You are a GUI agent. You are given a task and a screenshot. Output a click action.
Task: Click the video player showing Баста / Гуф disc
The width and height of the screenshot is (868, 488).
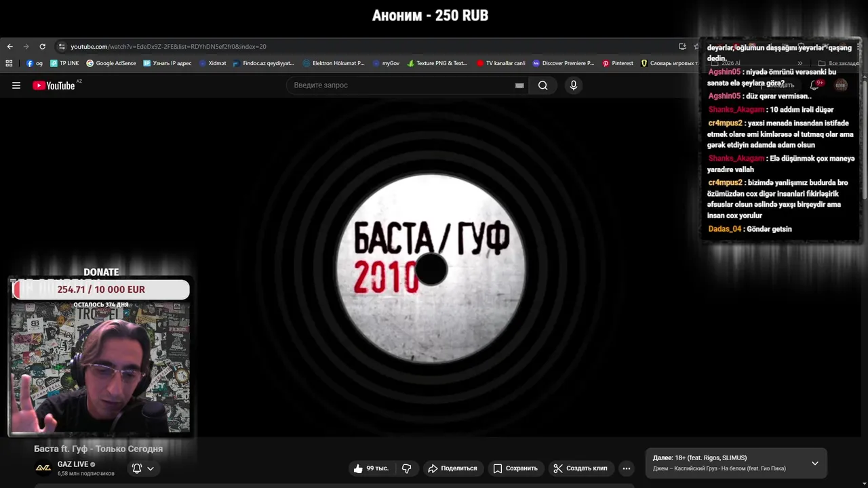[431, 268]
